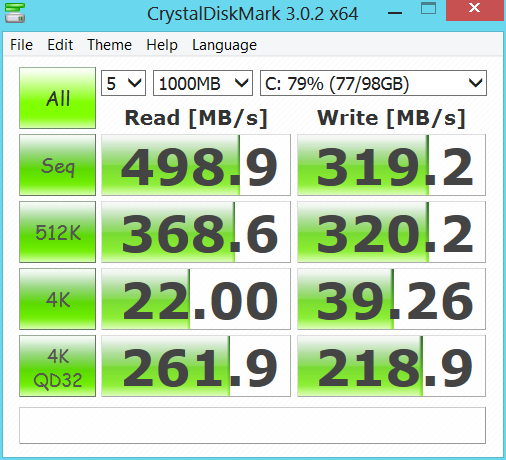Open the test count dropdown showing 5

(x=123, y=83)
